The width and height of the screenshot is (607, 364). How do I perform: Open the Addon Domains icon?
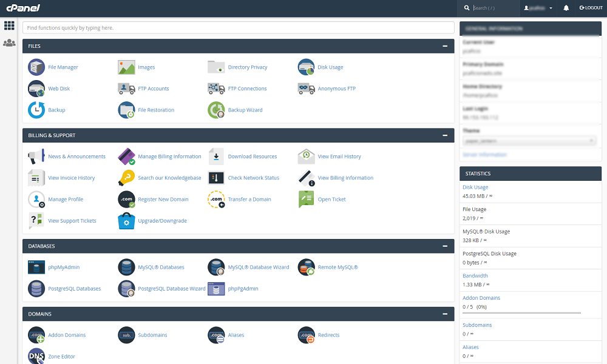tap(36, 335)
